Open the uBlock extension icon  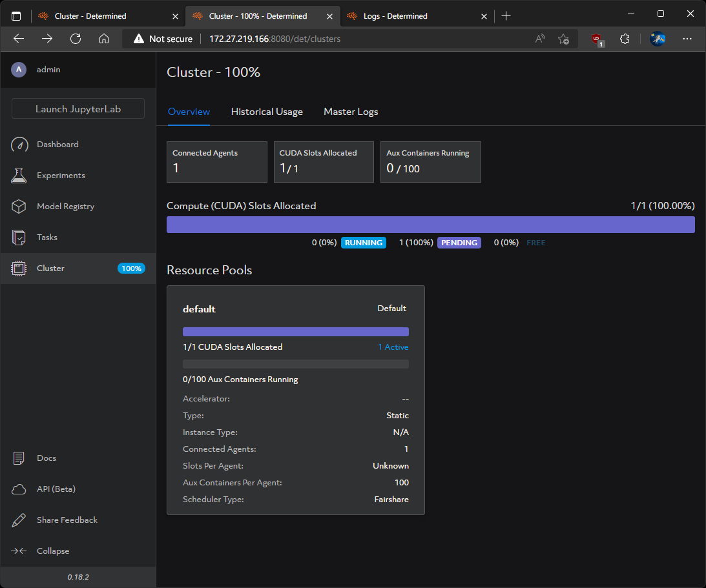tap(597, 39)
